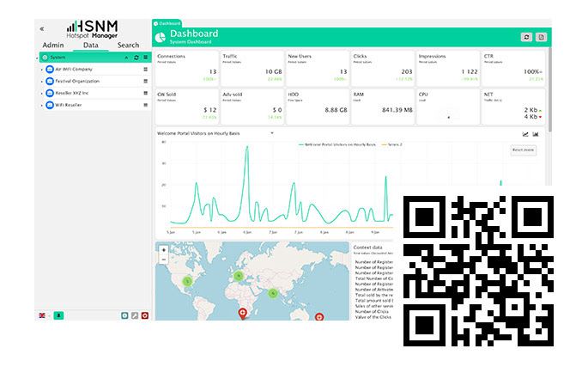This screenshot has width=588, height=373.
Task: Toggle the Series 2 legend entry
Action: coord(389,145)
